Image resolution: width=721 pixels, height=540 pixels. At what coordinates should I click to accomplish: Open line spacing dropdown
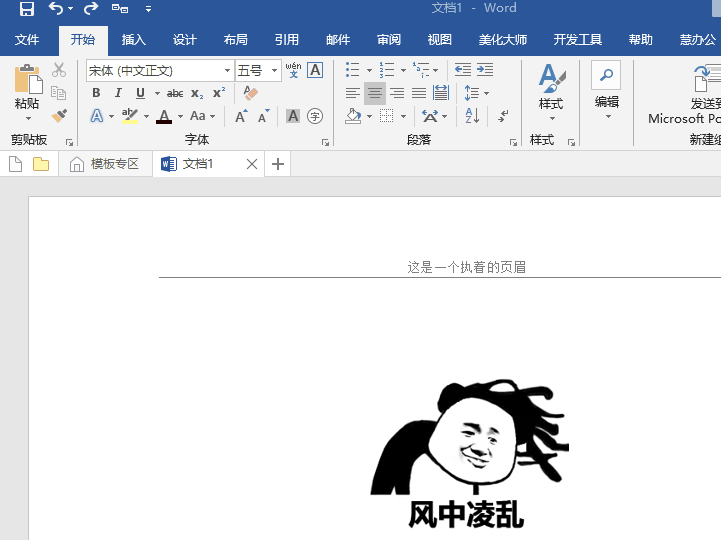point(477,93)
